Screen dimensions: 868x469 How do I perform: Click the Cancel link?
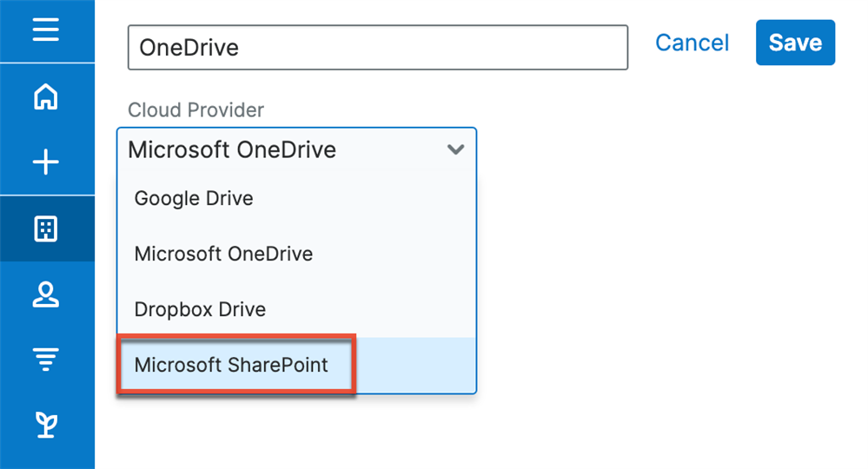tap(692, 43)
